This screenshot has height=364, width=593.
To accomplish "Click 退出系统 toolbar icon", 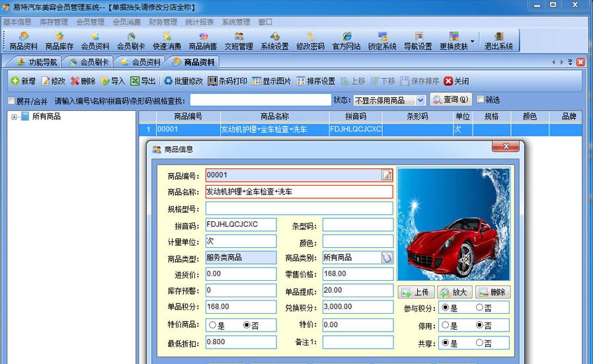I will pyautogui.click(x=498, y=41).
